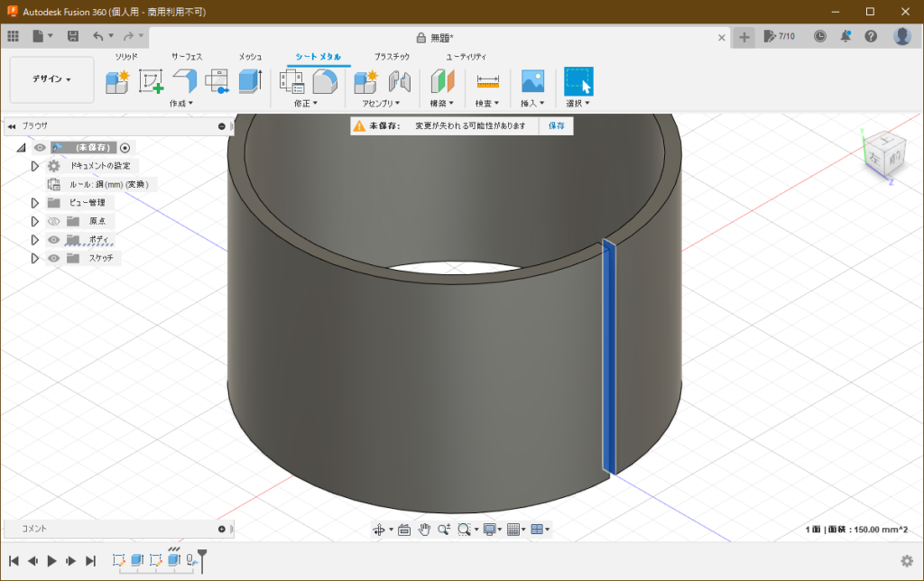Open the 構築 dropdown menu
924x581 pixels.
pos(442,104)
